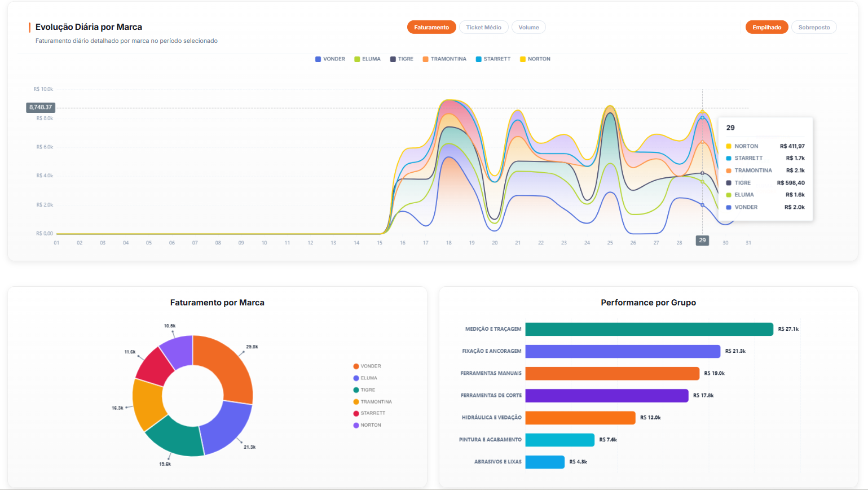The height and width of the screenshot is (490, 868).
Task: Click the teal 19.6k donut segment
Action: pyautogui.click(x=175, y=436)
